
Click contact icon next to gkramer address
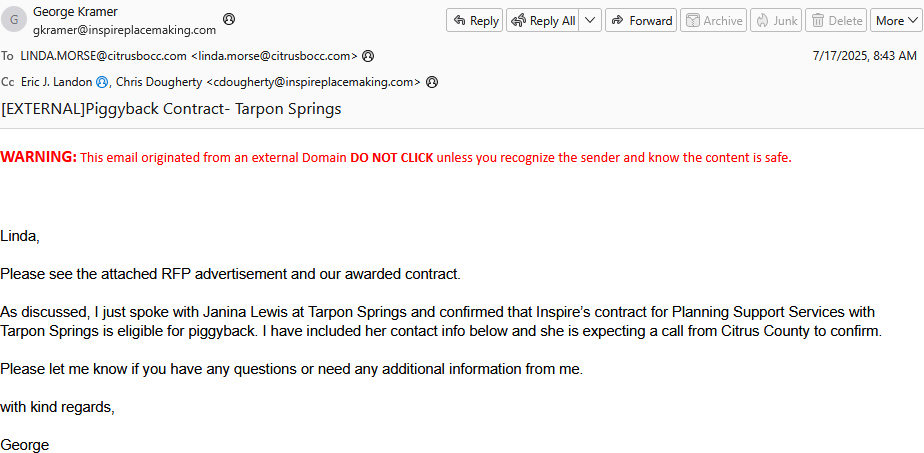(229, 19)
